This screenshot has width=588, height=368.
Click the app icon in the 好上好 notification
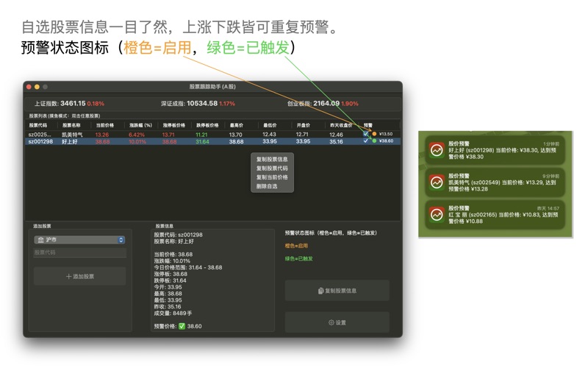pos(437,150)
